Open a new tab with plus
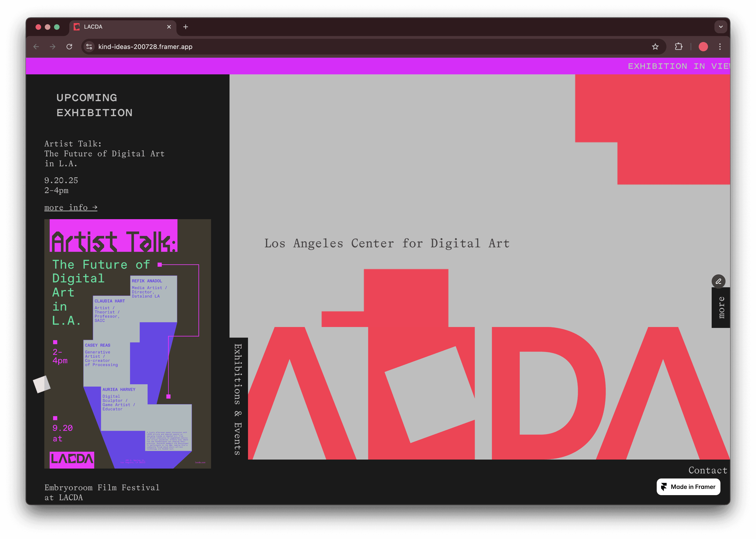The height and width of the screenshot is (539, 756). pos(185,27)
